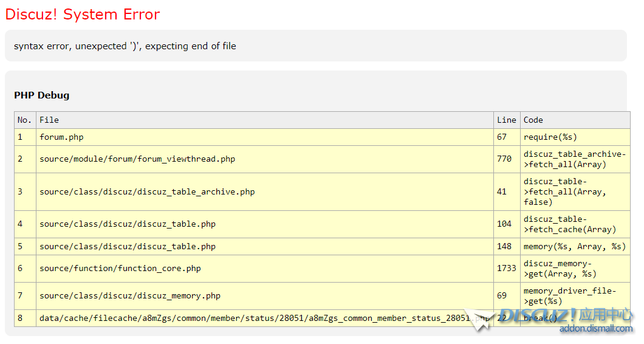Screen dimensions: 644x344
Task: Click the Discuz! System Error title
Action: click(x=83, y=15)
